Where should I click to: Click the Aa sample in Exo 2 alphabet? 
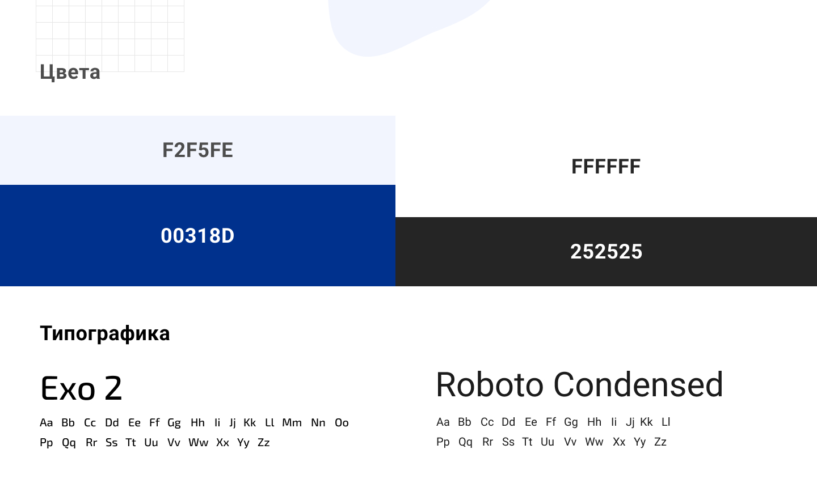pos(47,422)
